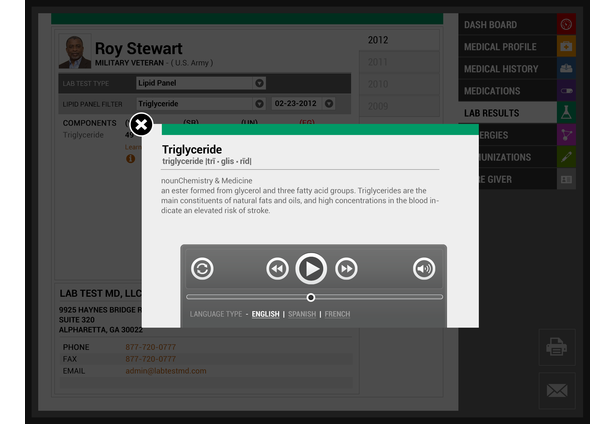Expand the Lipid Panel Filter dropdown arrow
Image resolution: width=615 pixels, height=424 pixels.
[259, 104]
